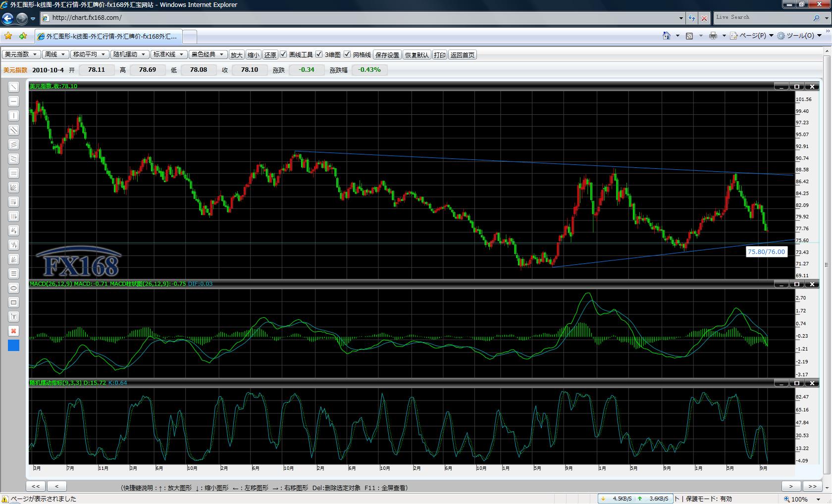Viewport: 832px width, 504px height.
Task: Select the parallel channel lines tool
Action: point(14,130)
